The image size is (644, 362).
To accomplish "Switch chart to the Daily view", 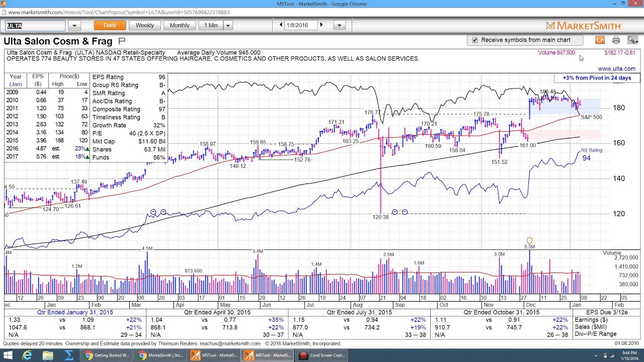I will click(110, 25).
